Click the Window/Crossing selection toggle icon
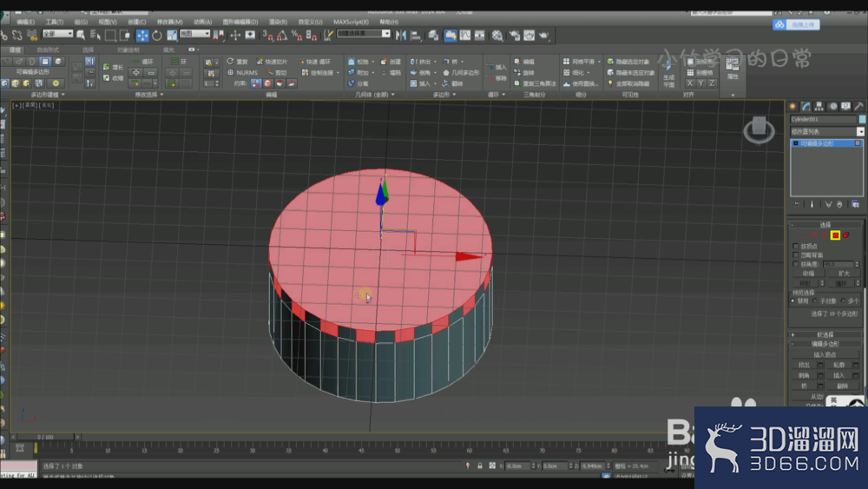Viewport: 868px width, 489px height. click(124, 36)
